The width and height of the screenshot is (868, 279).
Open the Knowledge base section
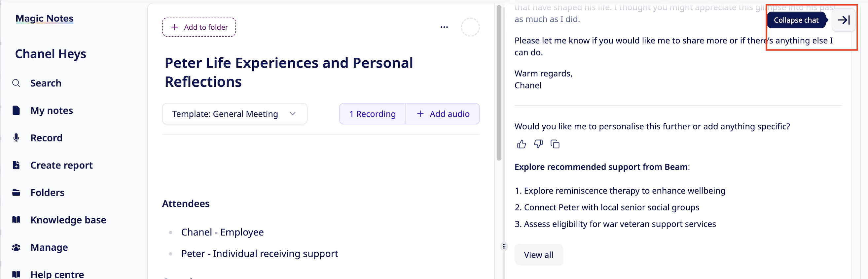[x=68, y=220]
